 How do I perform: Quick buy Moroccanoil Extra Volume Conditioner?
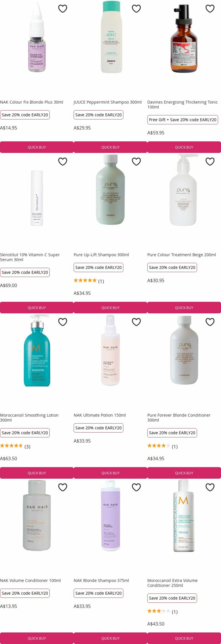[184, 638]
